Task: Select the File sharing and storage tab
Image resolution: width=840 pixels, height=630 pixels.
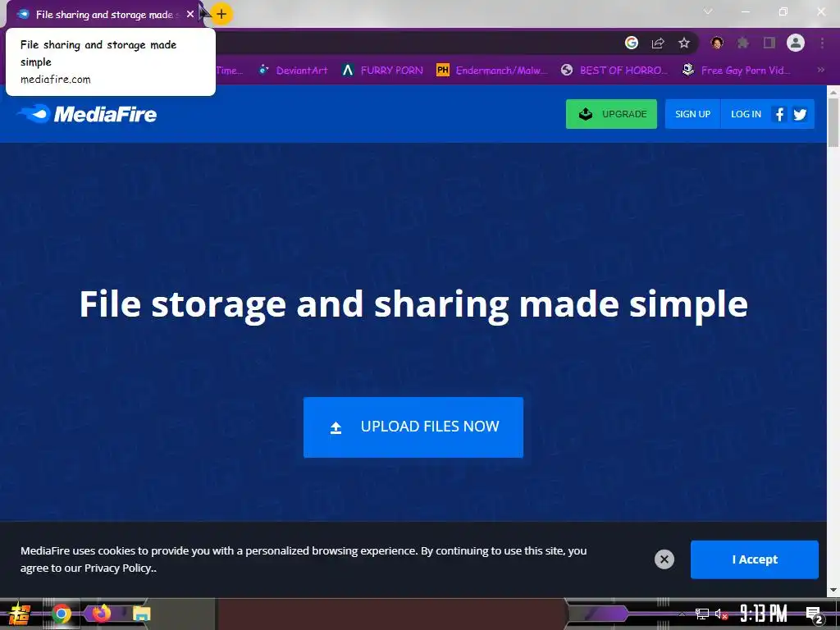Action: (x=104, y=15)
